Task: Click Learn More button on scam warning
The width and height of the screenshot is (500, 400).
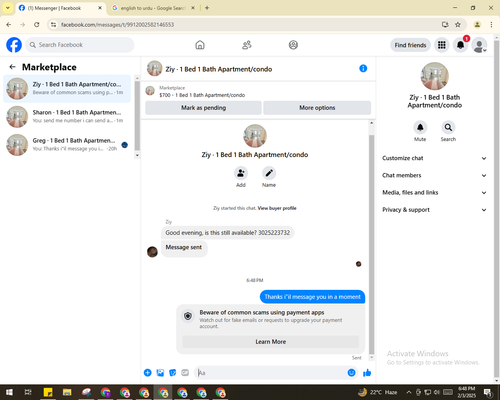Action: [271, 342]
